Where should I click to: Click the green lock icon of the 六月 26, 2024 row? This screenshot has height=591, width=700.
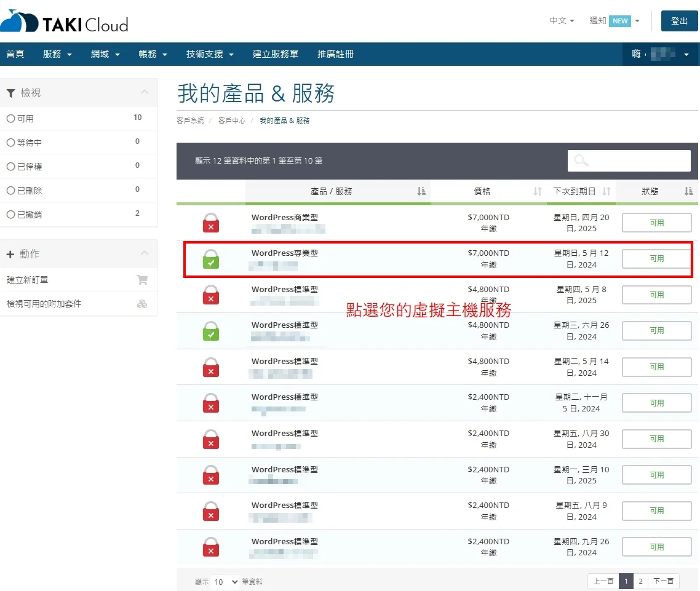point(211,331)
